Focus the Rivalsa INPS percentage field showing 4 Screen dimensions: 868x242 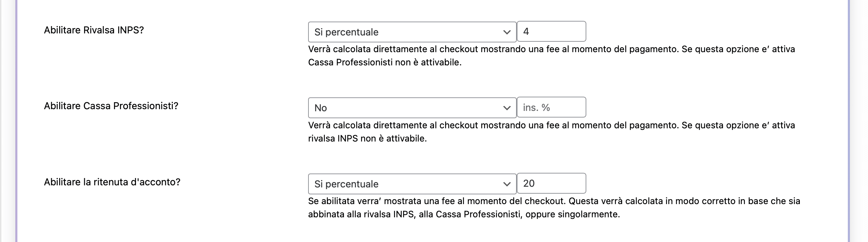551,31
